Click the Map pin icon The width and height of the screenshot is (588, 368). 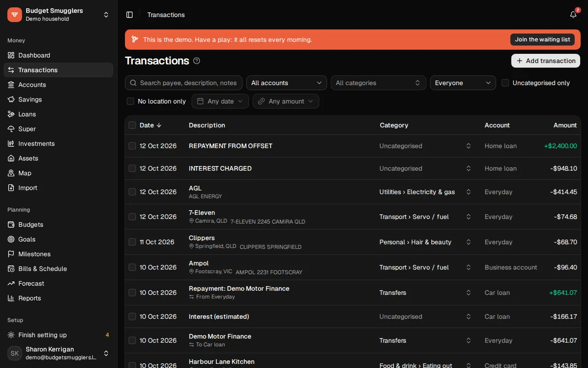click(x=11, y=173)
